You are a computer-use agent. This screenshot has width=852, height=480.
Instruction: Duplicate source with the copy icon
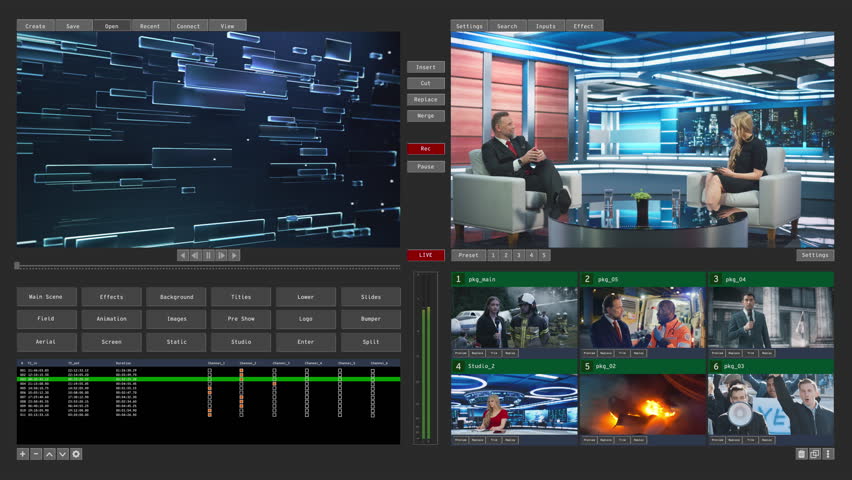tap(815, 454)
